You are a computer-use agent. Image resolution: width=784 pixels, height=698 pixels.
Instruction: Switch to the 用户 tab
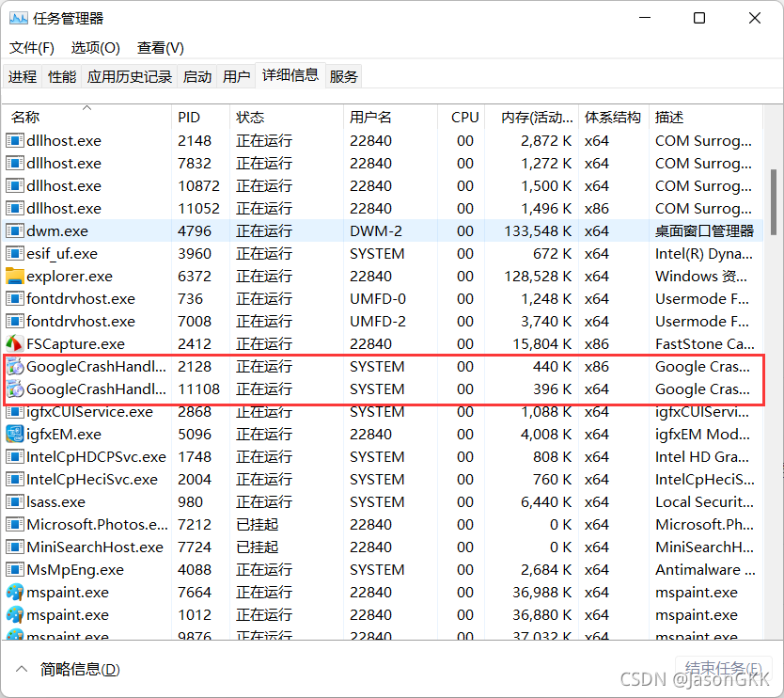(236, 76)
